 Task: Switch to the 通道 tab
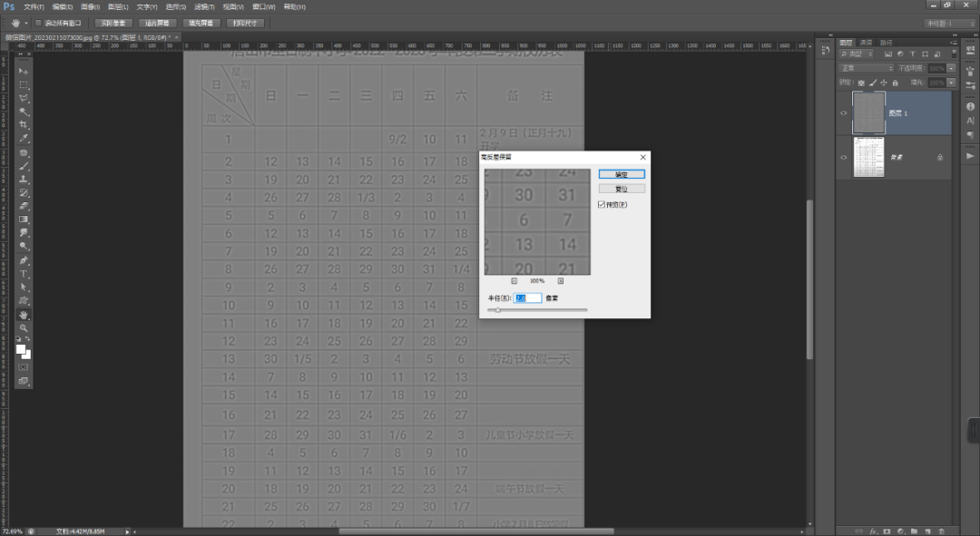pos(866,42)
